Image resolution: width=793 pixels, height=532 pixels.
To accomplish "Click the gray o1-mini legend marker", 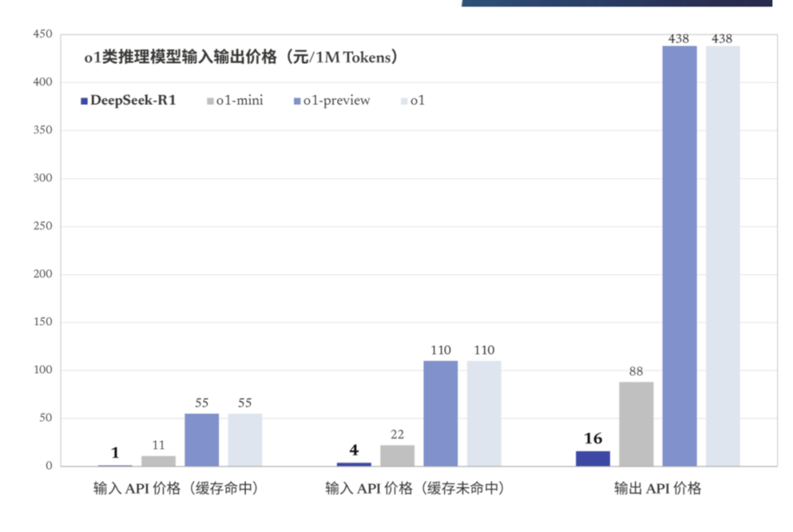I will 210,101.
